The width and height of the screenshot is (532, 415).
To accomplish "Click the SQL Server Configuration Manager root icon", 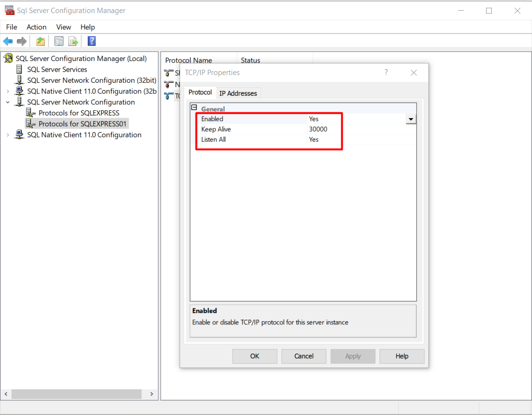I will tap(9, 59).
